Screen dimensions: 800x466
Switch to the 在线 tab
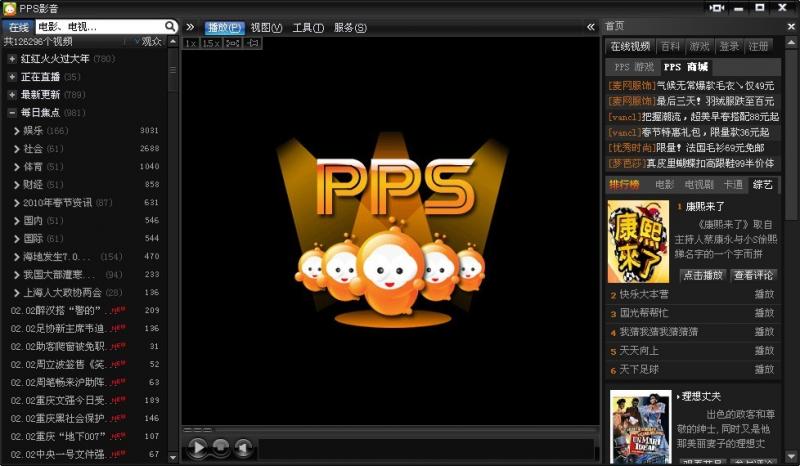(x=18, y=27)
